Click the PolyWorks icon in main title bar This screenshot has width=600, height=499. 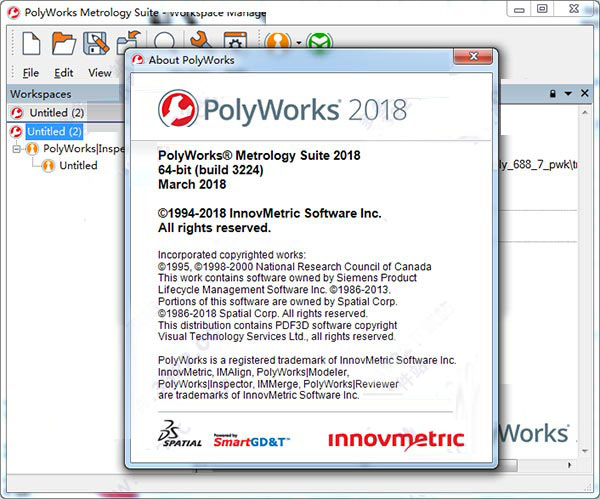coord(14,13)
